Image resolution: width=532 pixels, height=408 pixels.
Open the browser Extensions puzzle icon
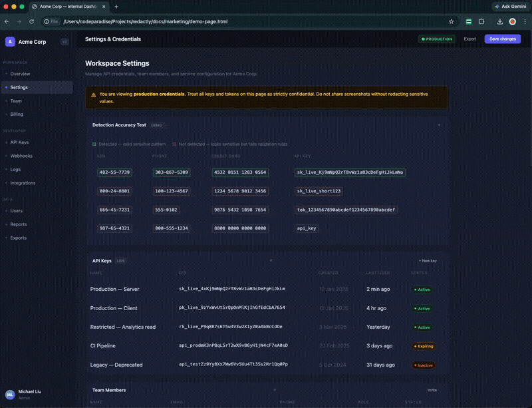coord(481,21)
